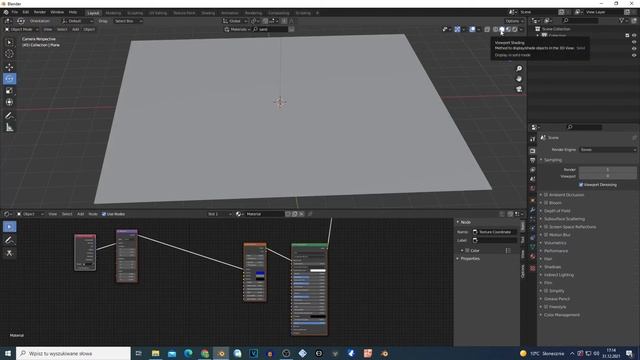This screenshot has height=360, width=640.
Task: Toggle the camera view gizmo icon
Action: 519,89
